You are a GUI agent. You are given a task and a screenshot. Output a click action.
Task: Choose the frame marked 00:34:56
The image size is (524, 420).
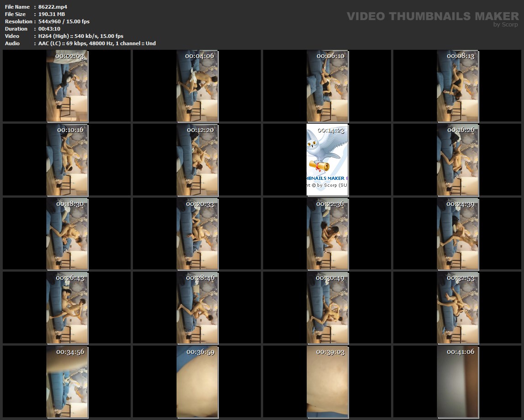click(67, 382)
